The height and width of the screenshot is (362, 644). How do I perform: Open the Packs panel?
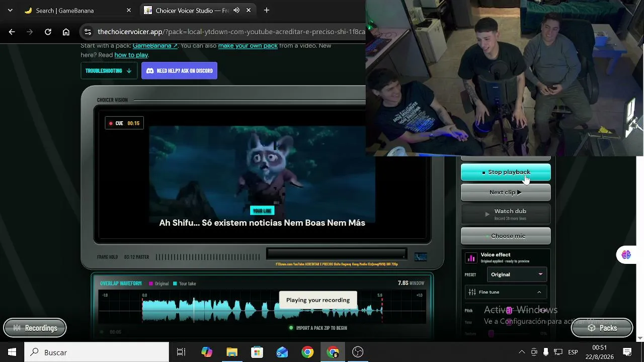tap(602, 328)
